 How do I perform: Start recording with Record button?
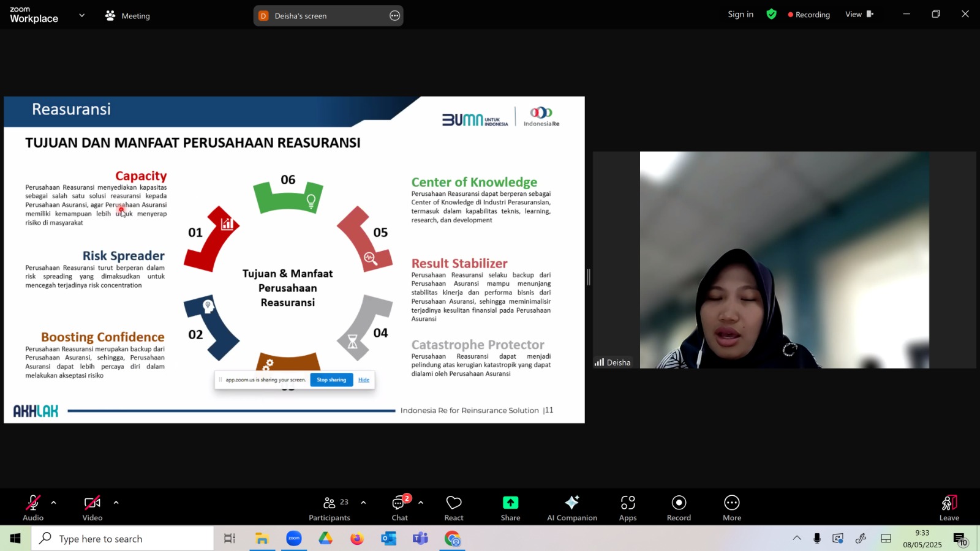(679, 508)
